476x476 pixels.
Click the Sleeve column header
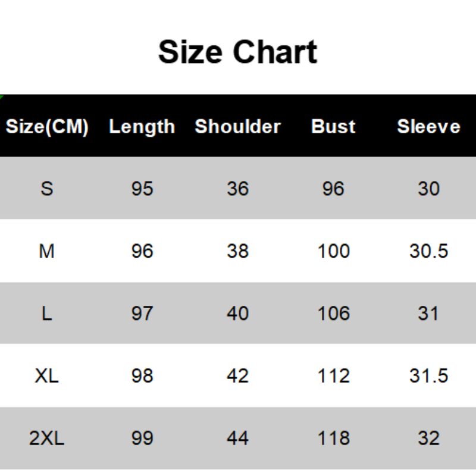428,127
